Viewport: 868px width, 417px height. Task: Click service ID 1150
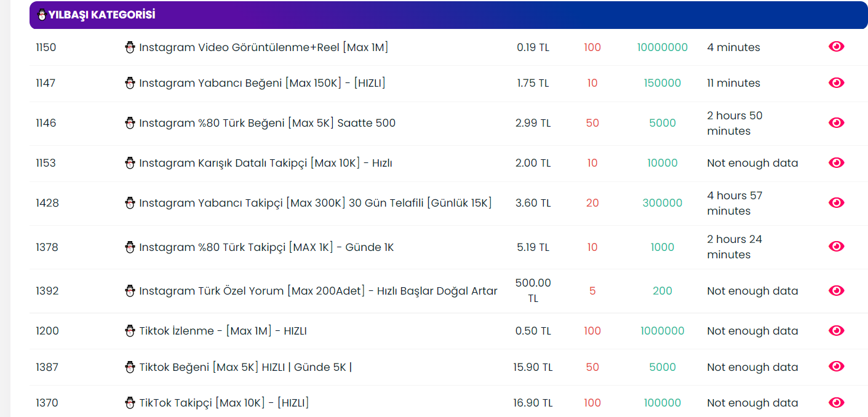(46, 47)
